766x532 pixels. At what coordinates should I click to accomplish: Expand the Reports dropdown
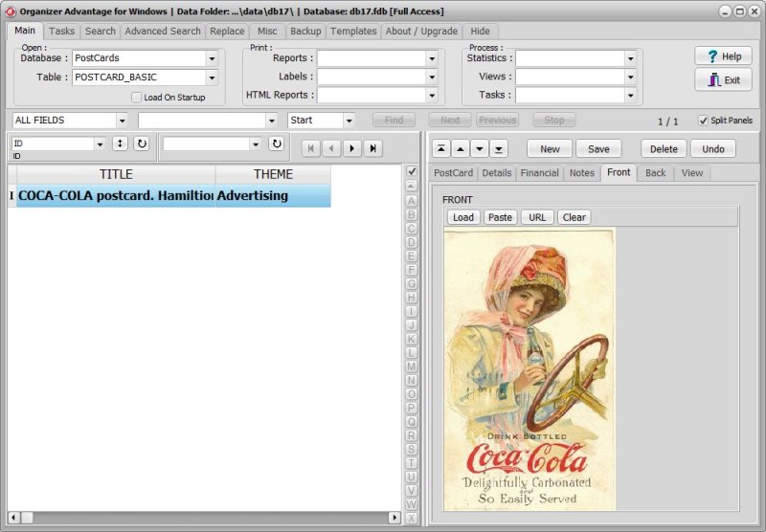tap(432, 58)
